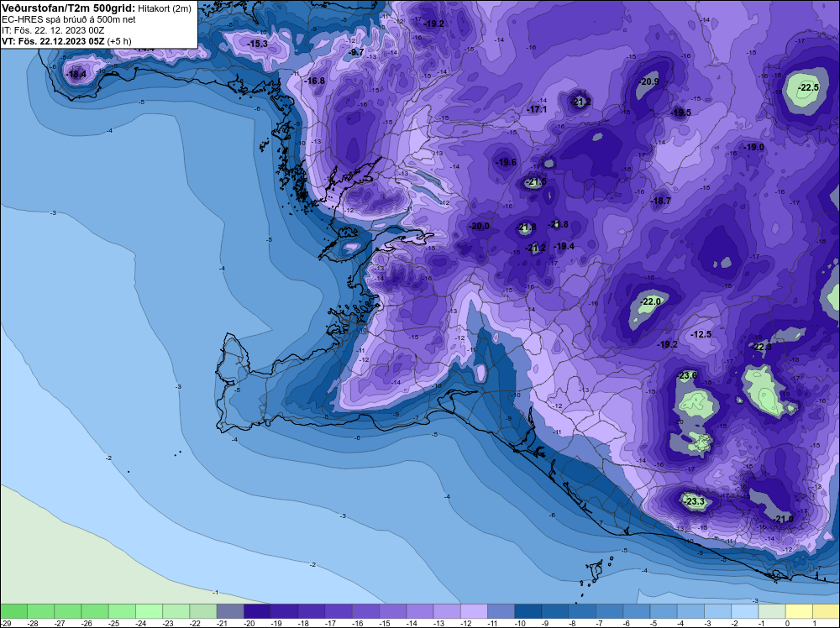Image resolution: width=840 pixels, height=628 pixels.
Task: Click the -18.4 temperature label on the map
Action: pyautogui.click(x=76, y=75)
